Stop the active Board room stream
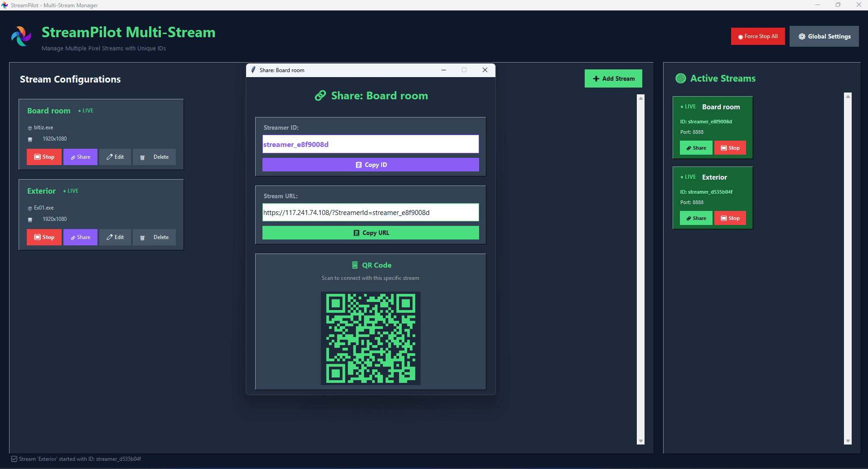The width and height of the screenshot is (868, 469). [730, 148]
